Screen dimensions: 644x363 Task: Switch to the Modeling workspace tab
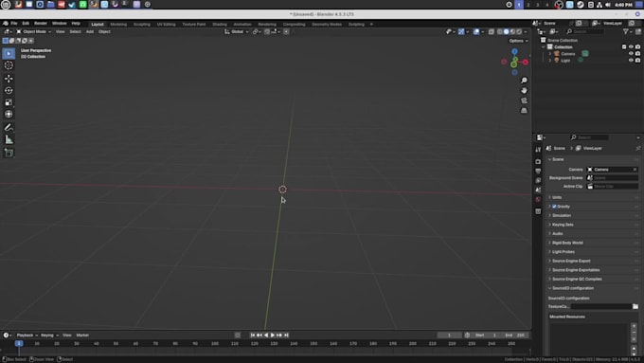(118, 25)
